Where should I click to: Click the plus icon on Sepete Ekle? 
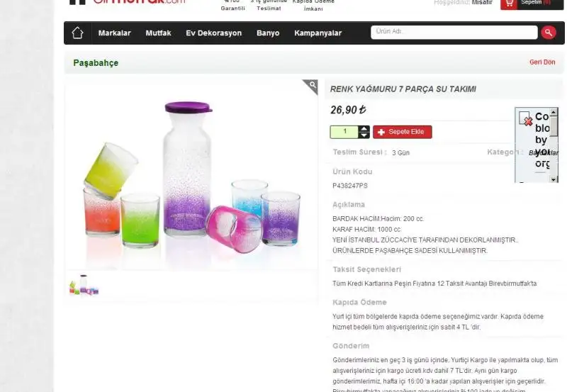(x=381, y=133)
